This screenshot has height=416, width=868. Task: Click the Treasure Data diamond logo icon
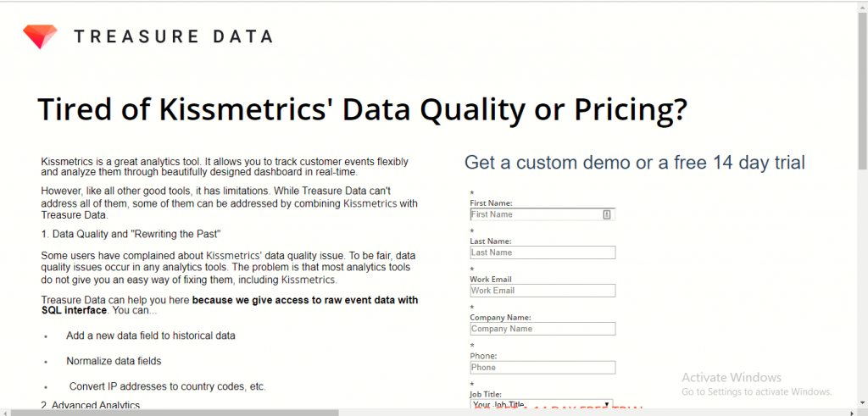tap(40, 36)
